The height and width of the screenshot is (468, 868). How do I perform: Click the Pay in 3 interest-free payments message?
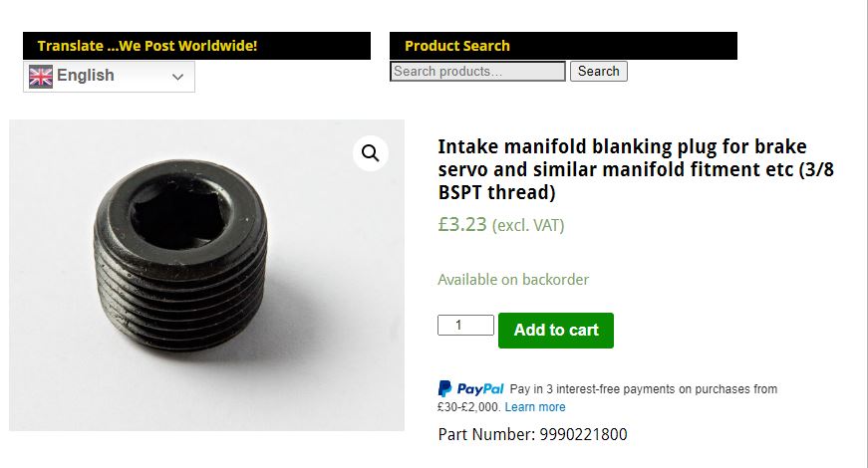(x=643, y=389)
